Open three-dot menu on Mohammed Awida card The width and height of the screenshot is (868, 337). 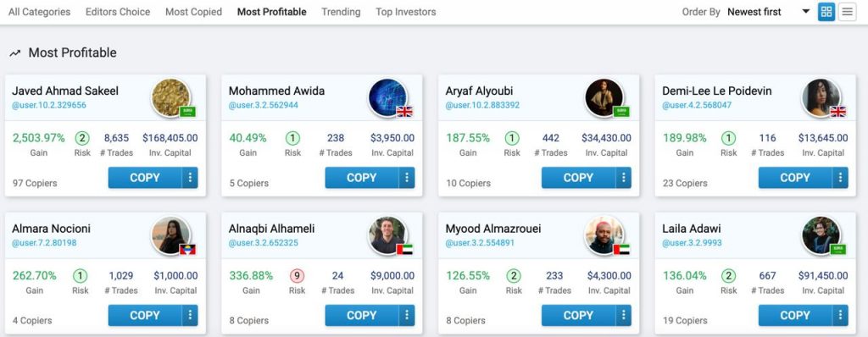[x=406, y=178]
